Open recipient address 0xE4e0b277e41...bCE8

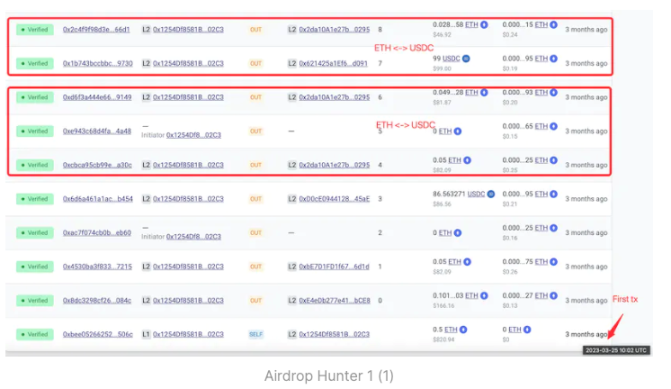[335, 300]
